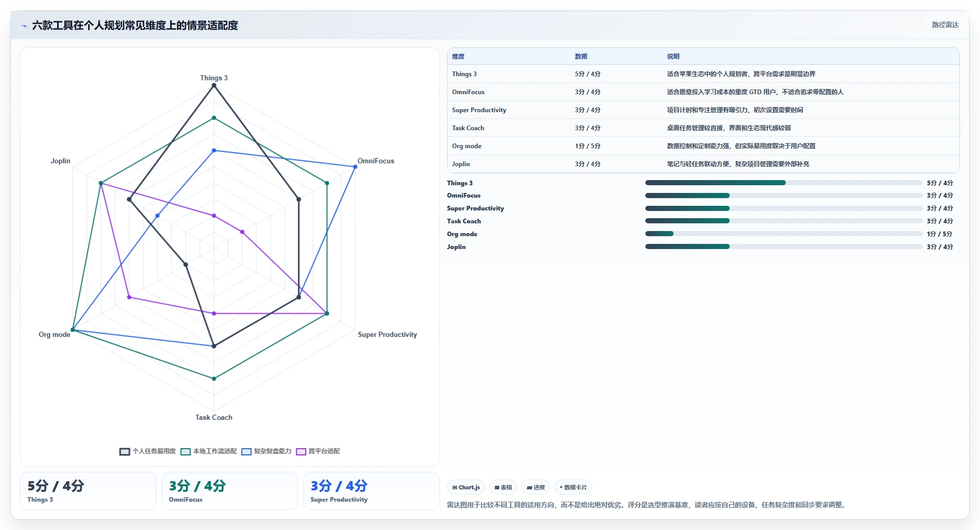Click the Task Coach progress bar
The image size is (980, 530).
pos(784,221)
